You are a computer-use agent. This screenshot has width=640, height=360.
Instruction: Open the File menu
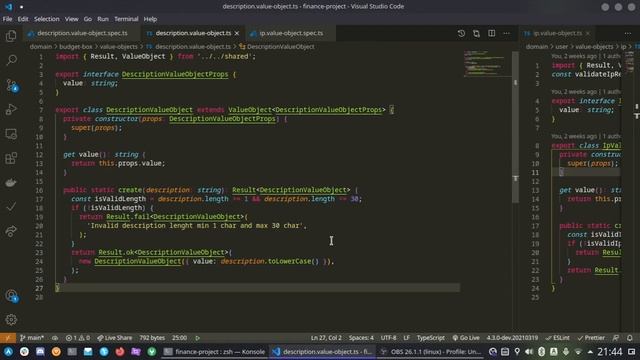pyautogui.click(x=7, y=19)
